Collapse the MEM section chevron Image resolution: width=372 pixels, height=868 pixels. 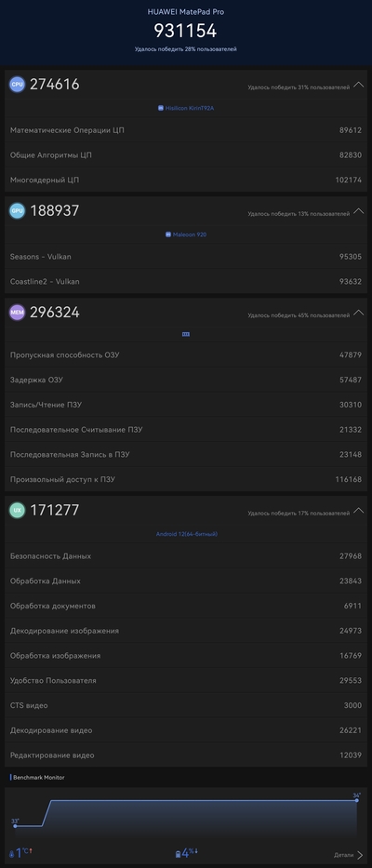click(358, 313)
